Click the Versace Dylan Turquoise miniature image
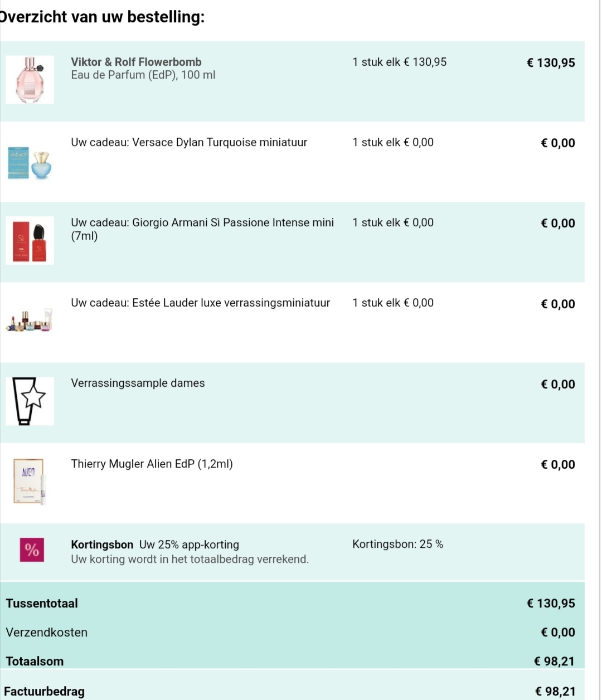602x700 pixels. [30, 162]
